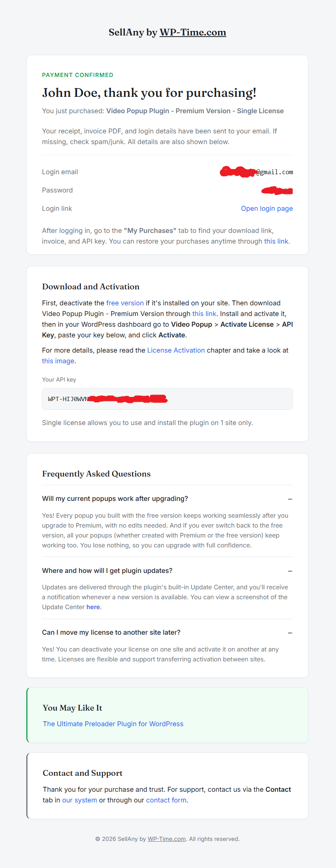Collapse the popups upgrading FAQ minus icon
This screenshot has height=868, width=336.
[x=290, y=499]
